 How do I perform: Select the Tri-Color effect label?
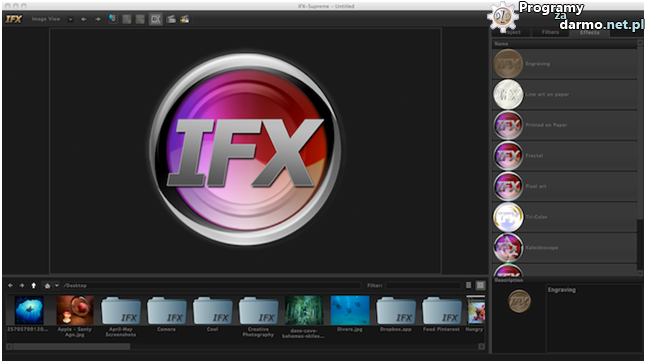pyautogui.click(x=536, y=217)
